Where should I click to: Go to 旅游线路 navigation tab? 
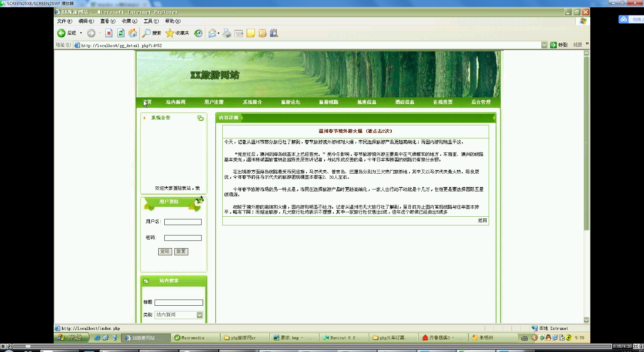click(329, 102)
